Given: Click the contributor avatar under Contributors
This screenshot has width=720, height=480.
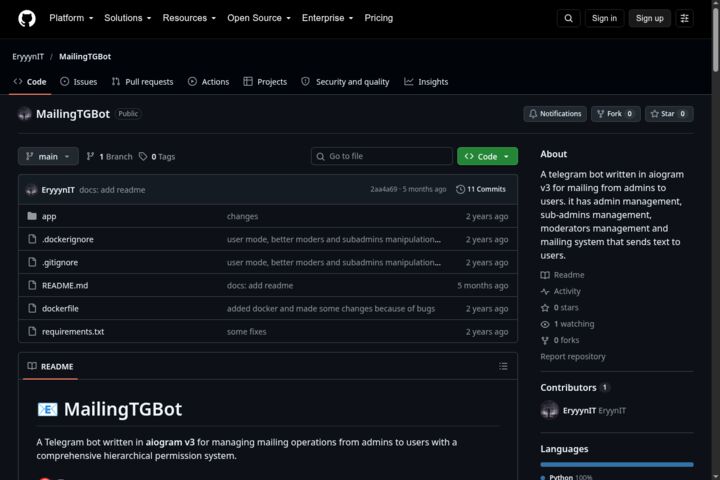Looking at the screenshot, I should (549, 410).
